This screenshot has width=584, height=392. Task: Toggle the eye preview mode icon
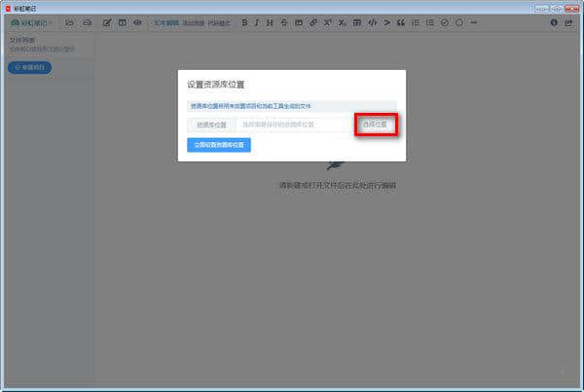137,22
